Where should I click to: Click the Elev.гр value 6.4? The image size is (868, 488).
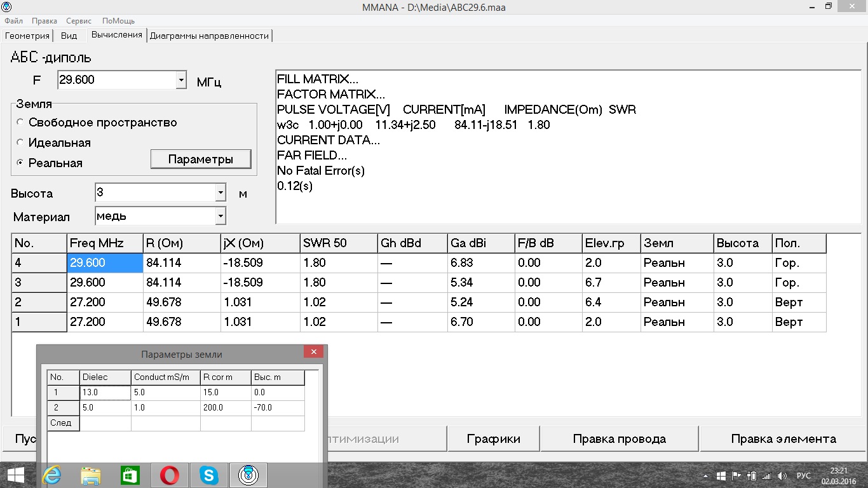611,302
